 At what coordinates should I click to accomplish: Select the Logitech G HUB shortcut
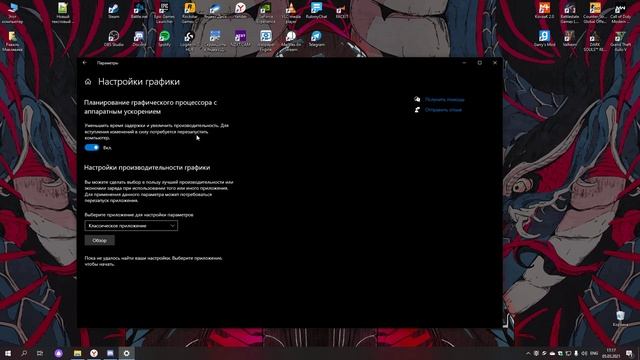[189, 41]
